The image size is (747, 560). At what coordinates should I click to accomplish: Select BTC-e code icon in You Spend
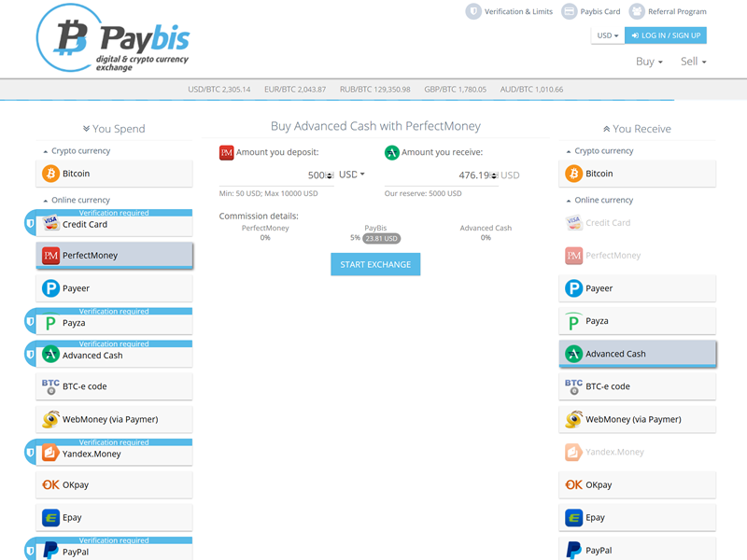[51, 386]
